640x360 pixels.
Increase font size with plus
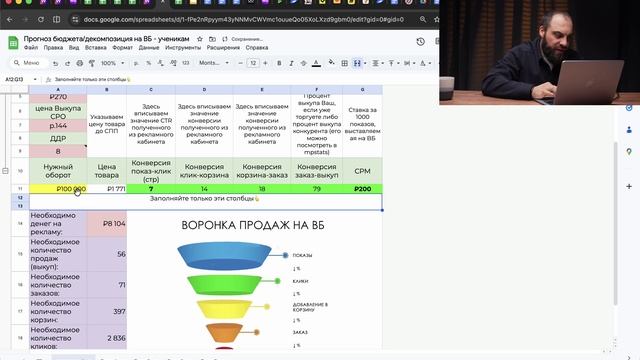pos(265,63)
